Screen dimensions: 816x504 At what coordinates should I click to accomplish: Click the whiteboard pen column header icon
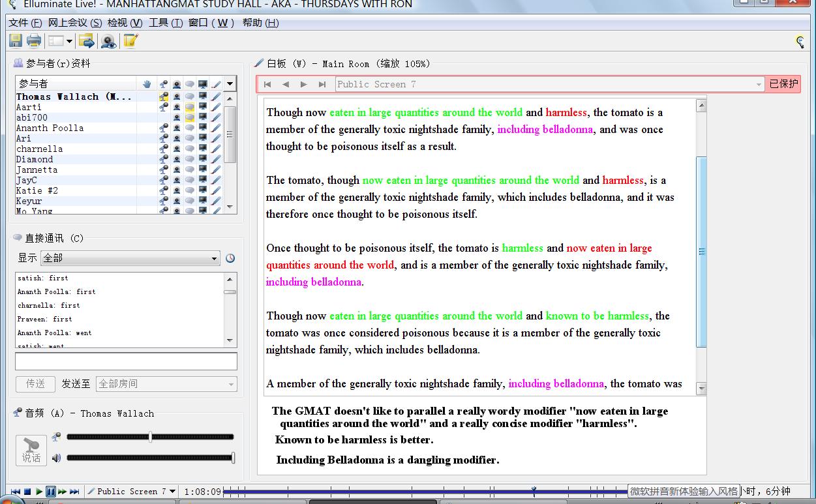(x=216, y=84)
